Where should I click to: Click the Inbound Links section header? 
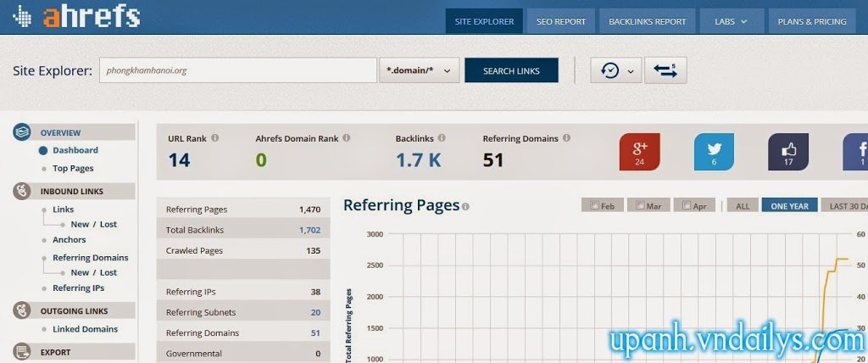[74, 191]
